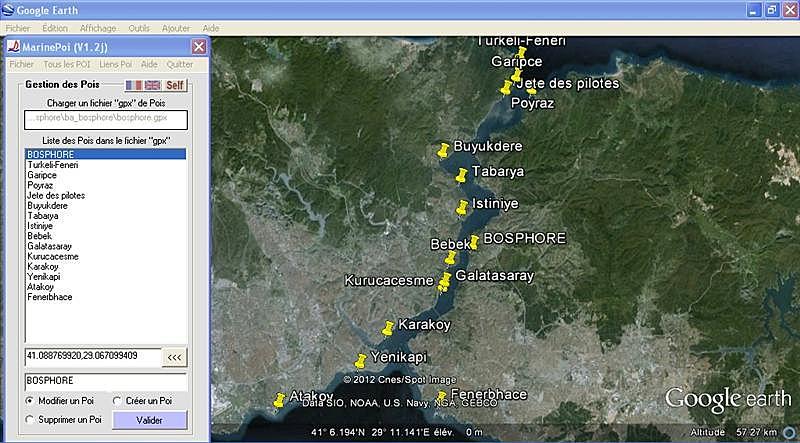This screenshot has width=800, height=443.
Task: Click the Google Earth title bar icon
Action: tap(8, 10)
